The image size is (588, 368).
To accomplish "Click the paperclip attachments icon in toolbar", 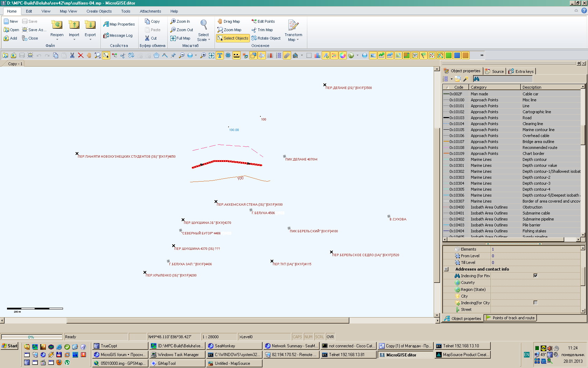I will tap(287, 55).
